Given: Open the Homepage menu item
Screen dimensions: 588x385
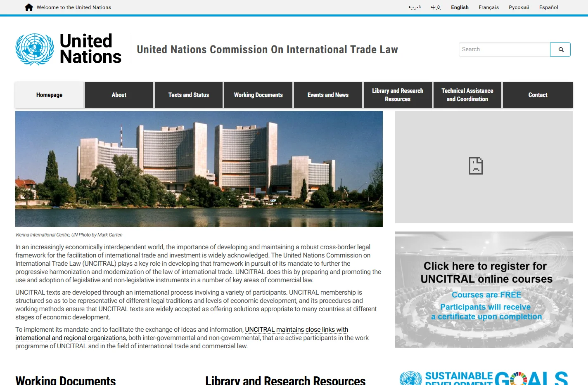Looking at the screenshot, I should click(50, 95).
